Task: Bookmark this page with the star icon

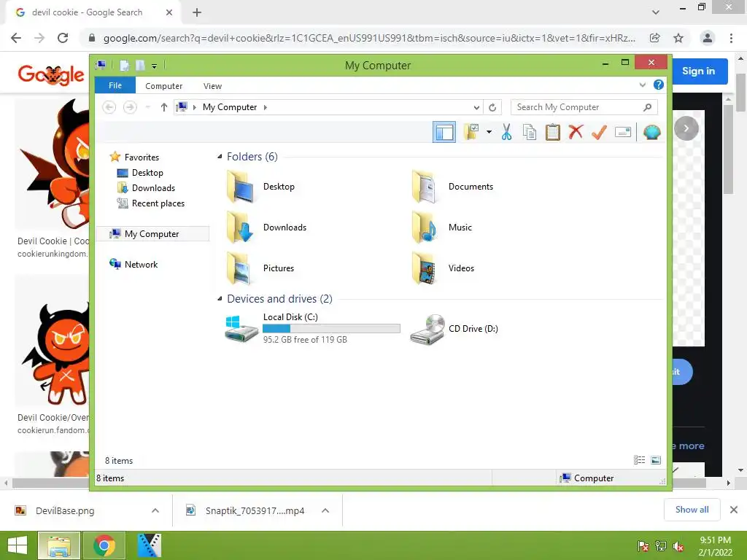Action: (678, 38)
